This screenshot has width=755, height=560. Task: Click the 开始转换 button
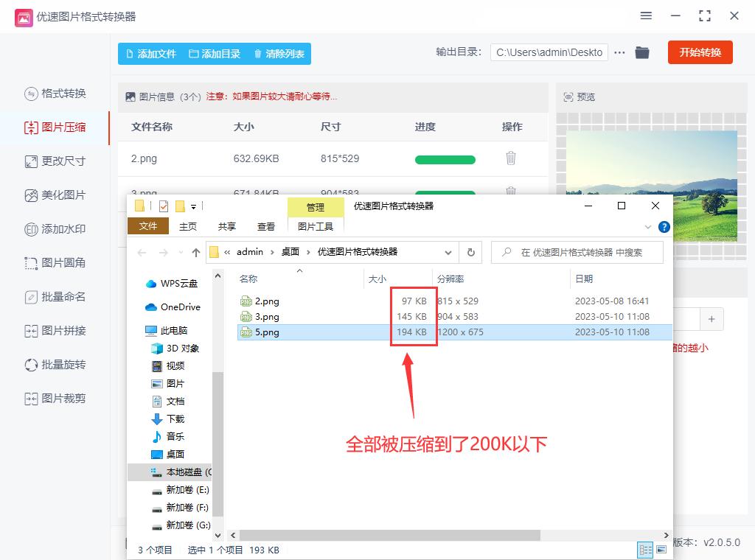tap(700, 52)
